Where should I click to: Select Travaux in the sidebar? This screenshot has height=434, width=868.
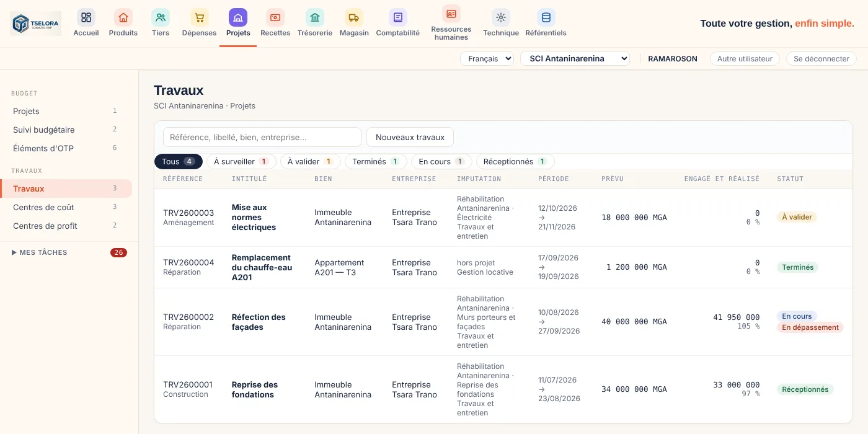(66, 188)
